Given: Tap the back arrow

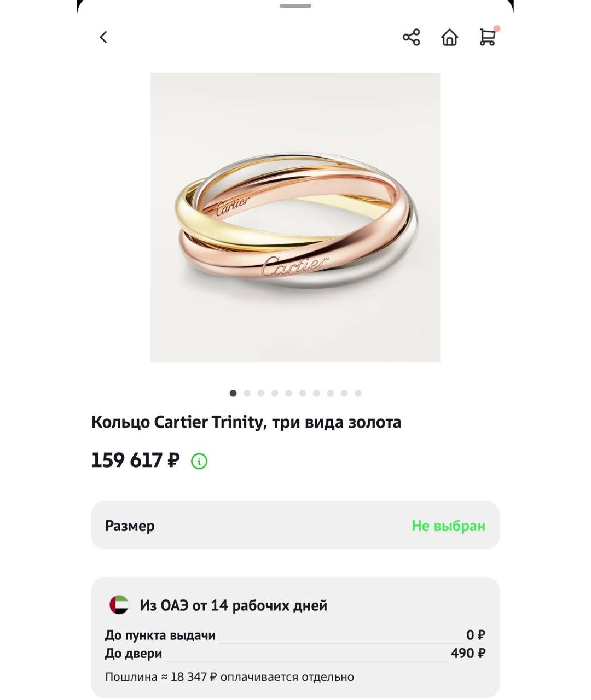Looking at the screenshot, I should click(102, 37).
